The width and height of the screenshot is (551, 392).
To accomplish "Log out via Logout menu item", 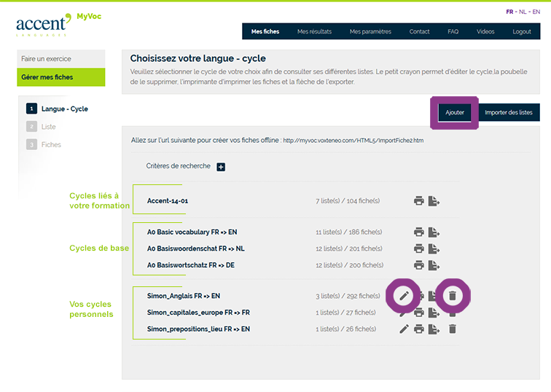I will click(x=522, y=31).
